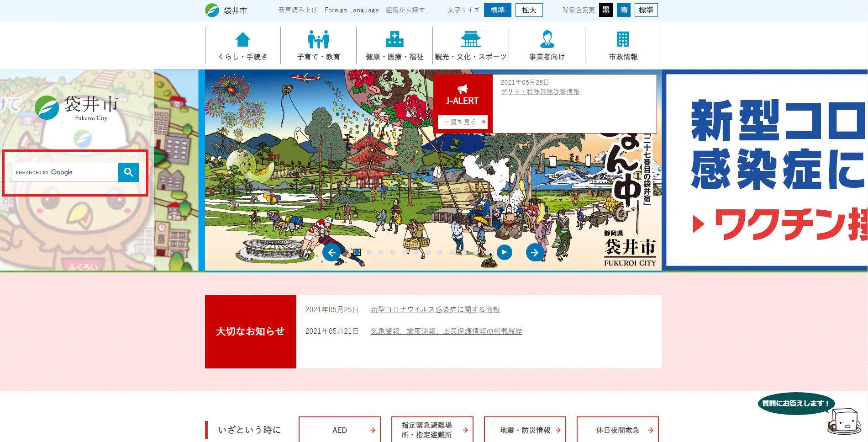The width and height of the screenshot is (868, 442).
Task: Open 子育て・教育 family icon menu
Action: click(x=319, y=46)
